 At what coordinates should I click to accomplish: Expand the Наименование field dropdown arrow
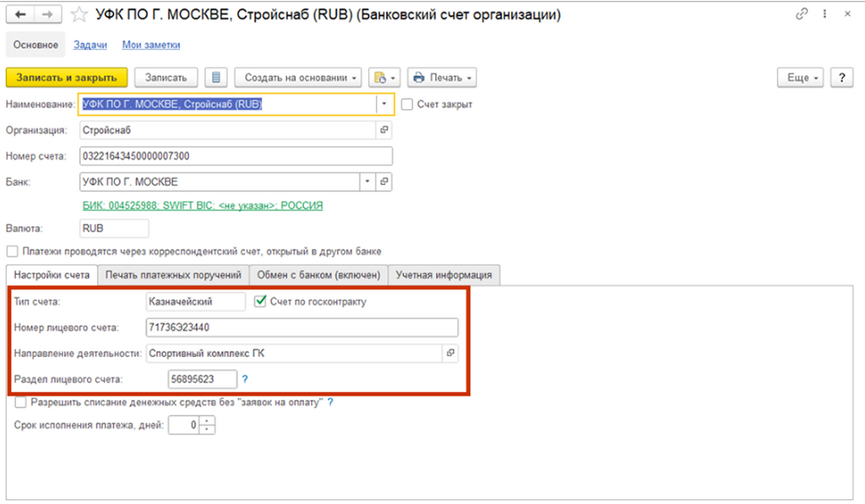(x=384, y=104)
